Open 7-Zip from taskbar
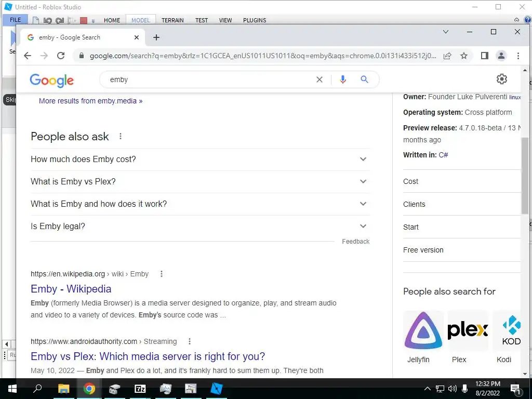532x399 pixels. 140,389
